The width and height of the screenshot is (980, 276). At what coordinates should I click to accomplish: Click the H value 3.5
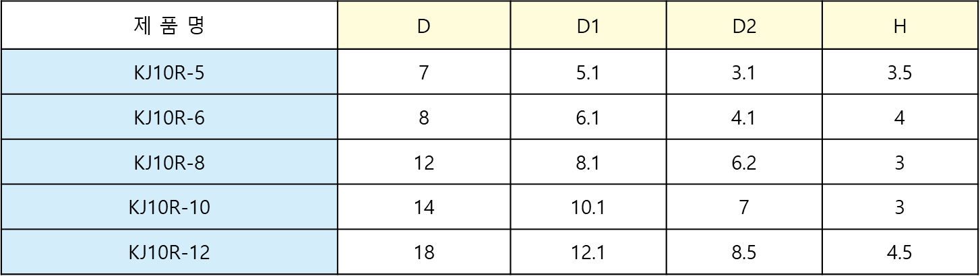tap(900, 72)
